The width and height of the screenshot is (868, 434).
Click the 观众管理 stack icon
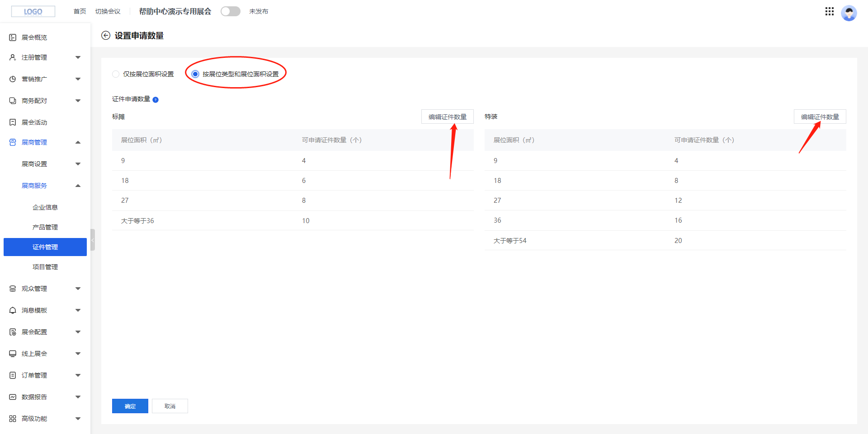coord(13,289)
